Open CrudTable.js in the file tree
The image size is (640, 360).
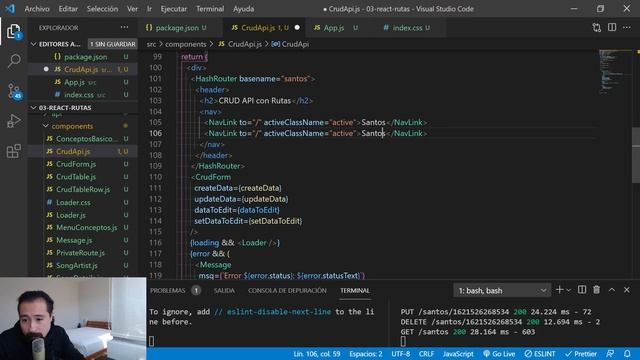[76, 177]
